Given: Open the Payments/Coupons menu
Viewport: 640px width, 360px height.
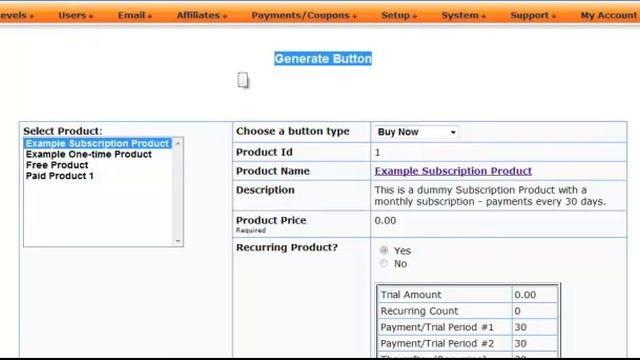Looking at the screenshot, I should coord(304,16).
